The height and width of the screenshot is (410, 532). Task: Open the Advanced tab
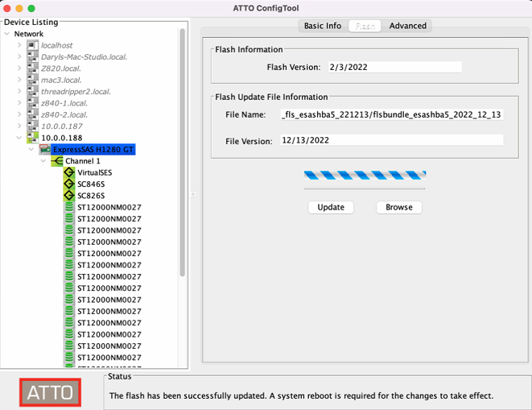pyautogui.click(x=407, y=26)
